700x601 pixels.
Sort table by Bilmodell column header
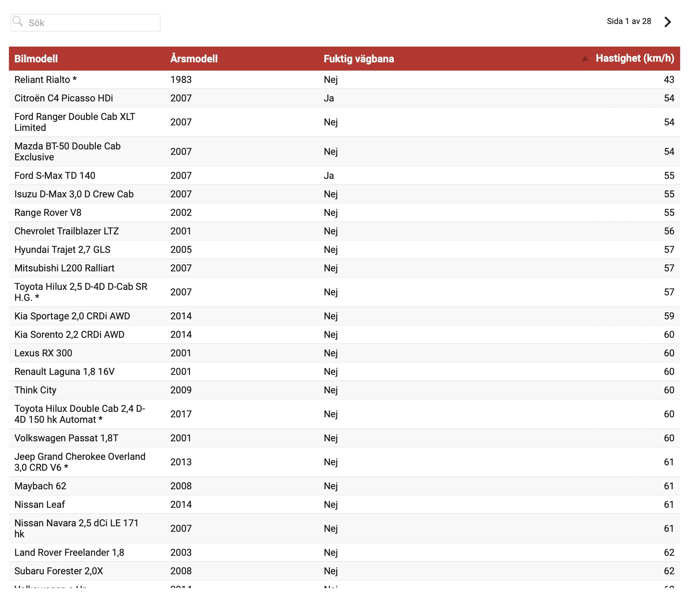[x=36, y=59]
